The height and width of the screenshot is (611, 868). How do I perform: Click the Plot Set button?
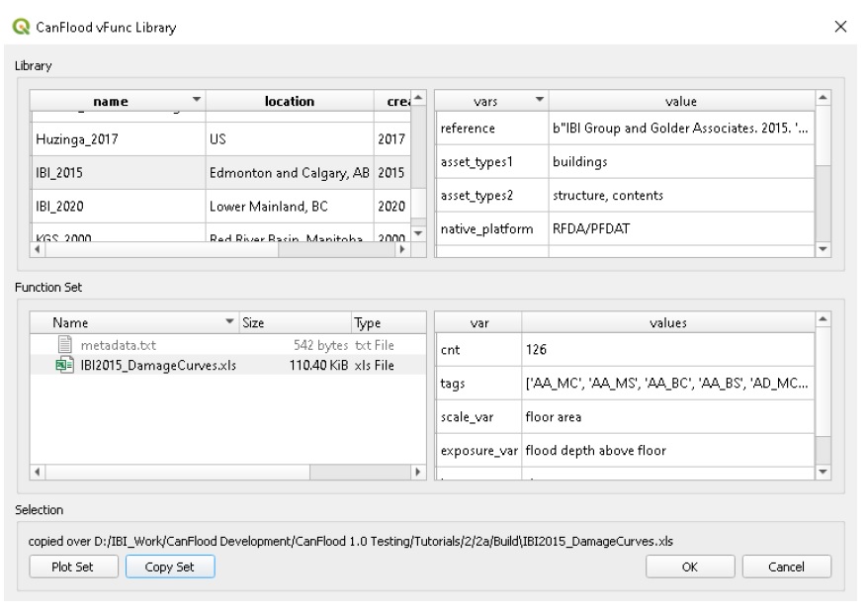click(x=73, y=567)
